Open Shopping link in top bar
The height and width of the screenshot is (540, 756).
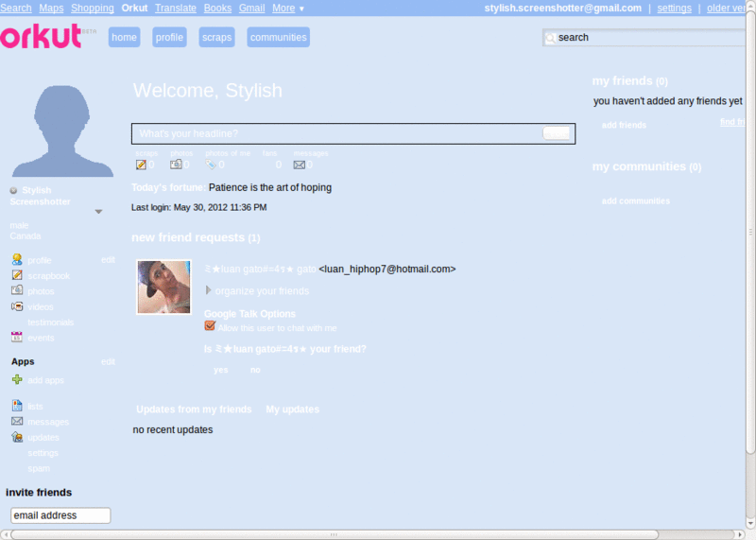tap(93, 9)
